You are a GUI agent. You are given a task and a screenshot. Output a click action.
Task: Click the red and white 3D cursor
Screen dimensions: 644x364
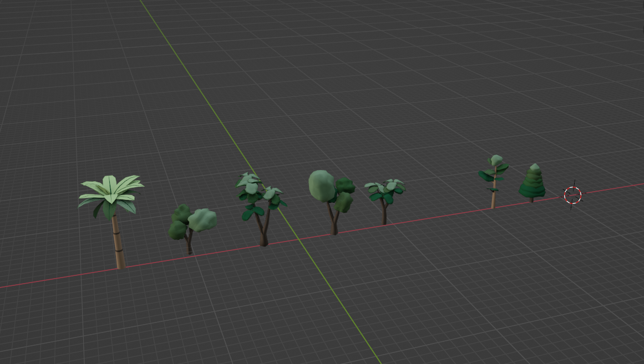coord(572,195)
